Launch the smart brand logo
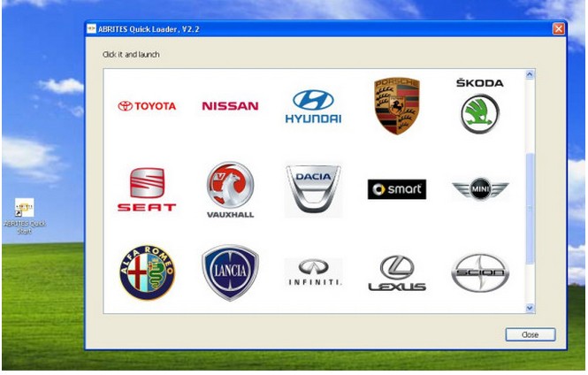The height and width of the screenshot is (375, 588). coord(397,189)
